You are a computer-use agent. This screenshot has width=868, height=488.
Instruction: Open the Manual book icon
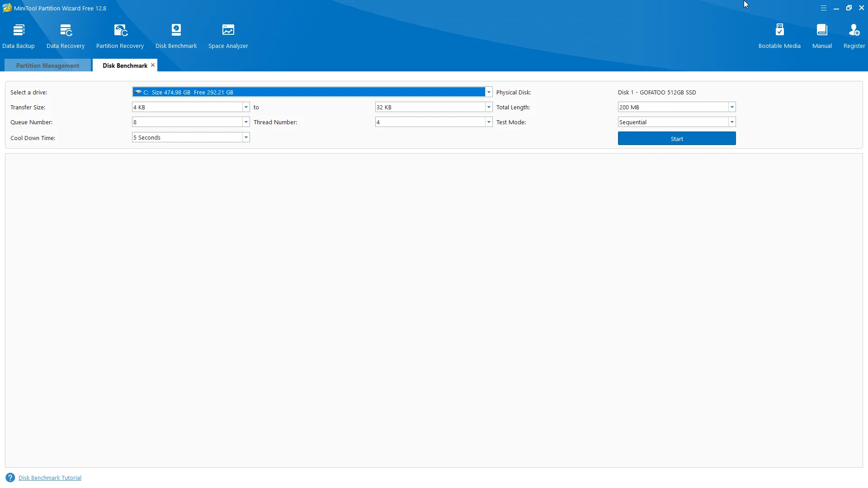[822, 30]
